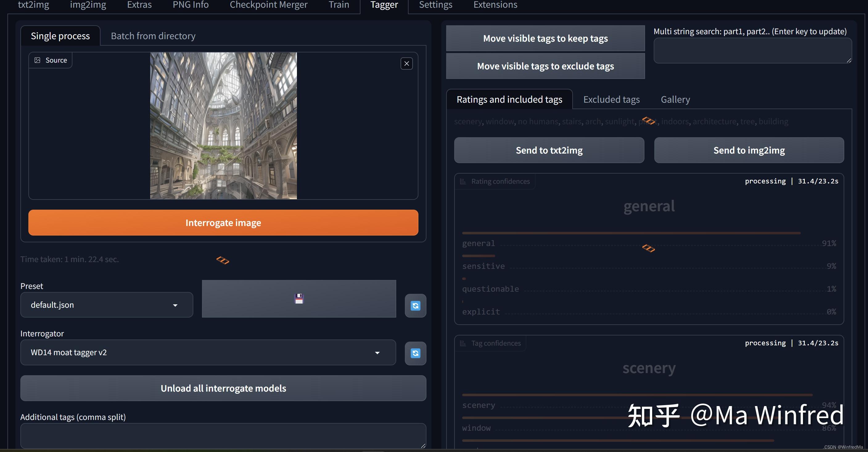868x452 pixels.
Task: Switch to Batch from directory tab
Action: pos(153,36)
